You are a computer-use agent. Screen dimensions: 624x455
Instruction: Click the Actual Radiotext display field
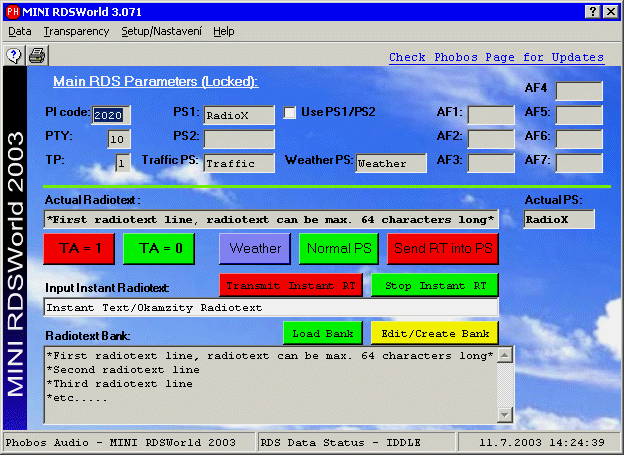point(271,219)
